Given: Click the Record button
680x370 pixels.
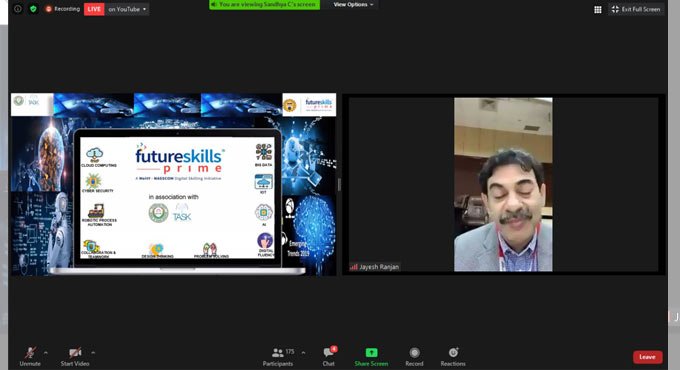Looking at the screenshot, I should pos(414,357).
